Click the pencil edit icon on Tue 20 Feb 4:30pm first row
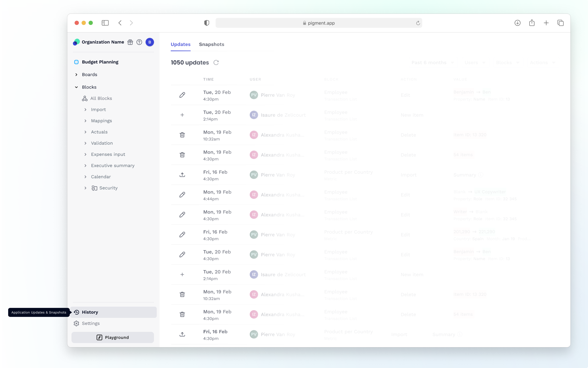 182,95
